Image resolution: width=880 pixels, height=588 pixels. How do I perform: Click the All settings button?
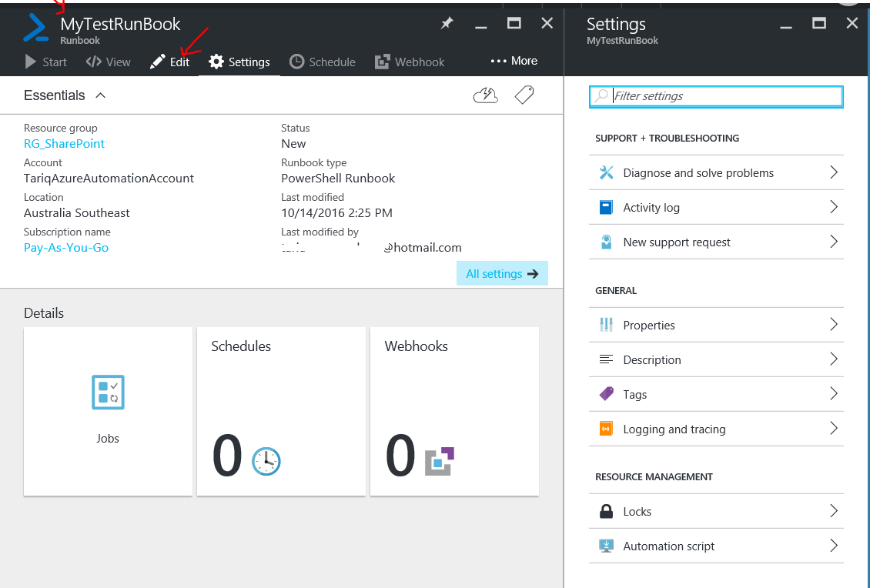502,273
